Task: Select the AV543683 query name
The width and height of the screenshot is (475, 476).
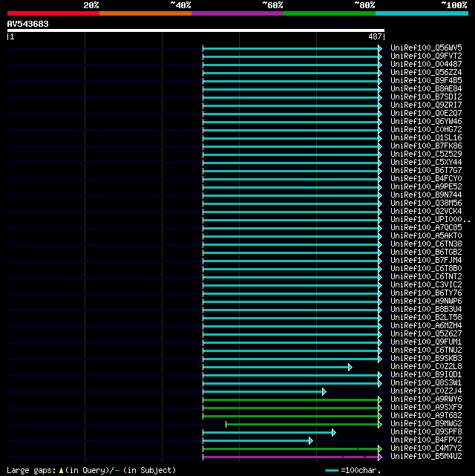Action: [28, 24]
